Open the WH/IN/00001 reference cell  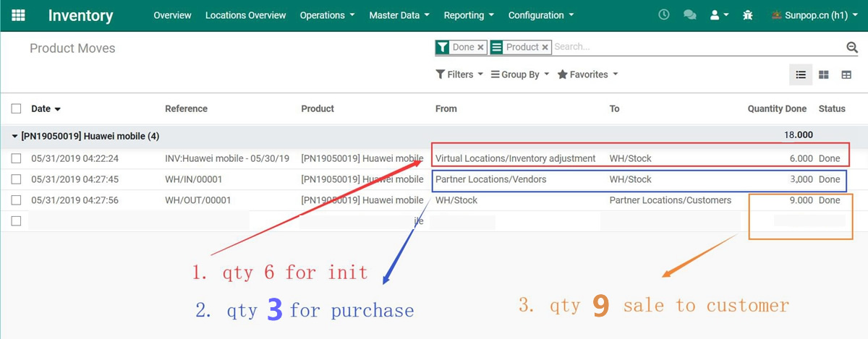[193, 179]
